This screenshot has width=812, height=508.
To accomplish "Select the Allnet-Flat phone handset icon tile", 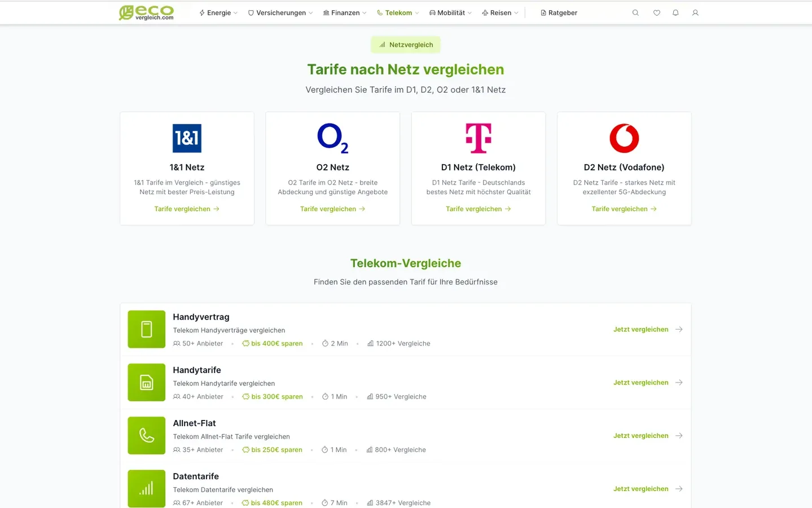I will click(147, 435).
